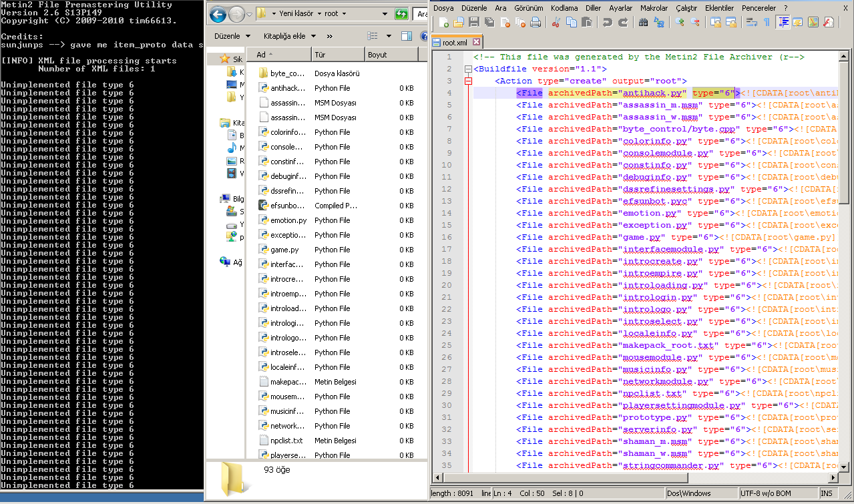The image size is (854, 504).
Task: Click the refresh icon in Explorer address bar
Action: click(x=401, y=14)
